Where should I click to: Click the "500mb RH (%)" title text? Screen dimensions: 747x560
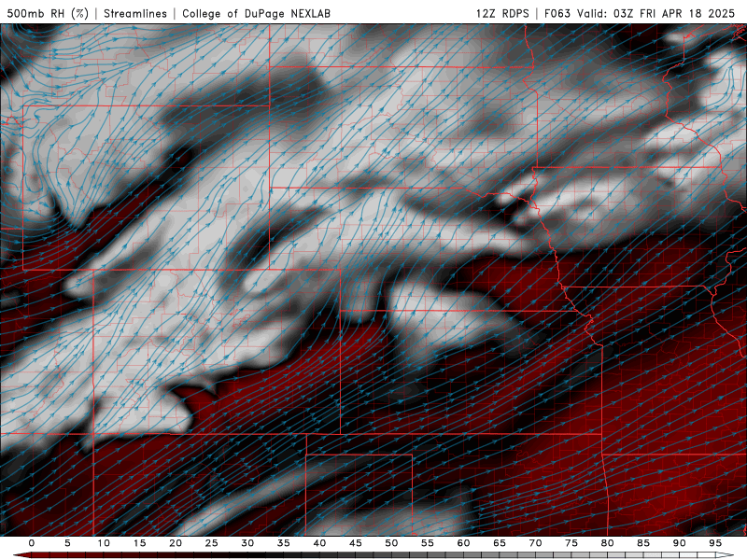click(48, 14)
